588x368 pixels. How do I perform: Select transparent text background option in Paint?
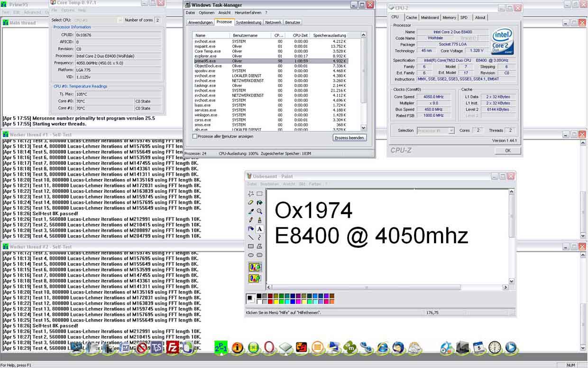click(255, 278)
